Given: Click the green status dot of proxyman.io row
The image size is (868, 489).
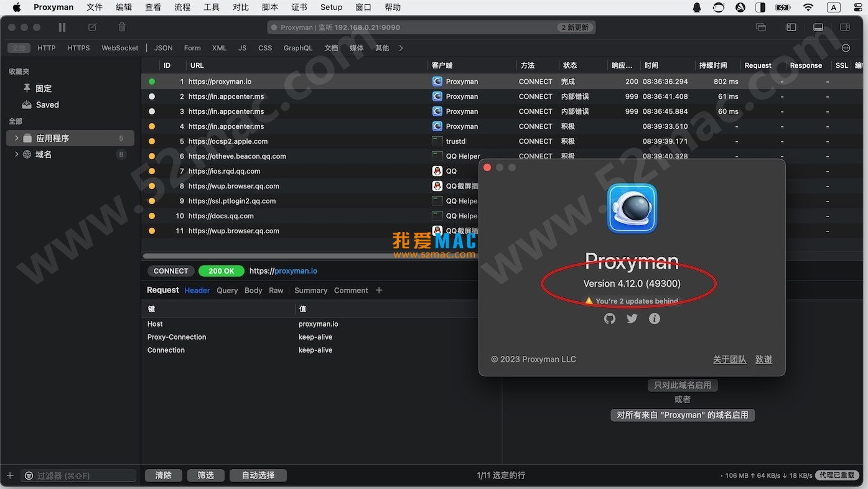Looking at the screenshot, I should [152, 81].
